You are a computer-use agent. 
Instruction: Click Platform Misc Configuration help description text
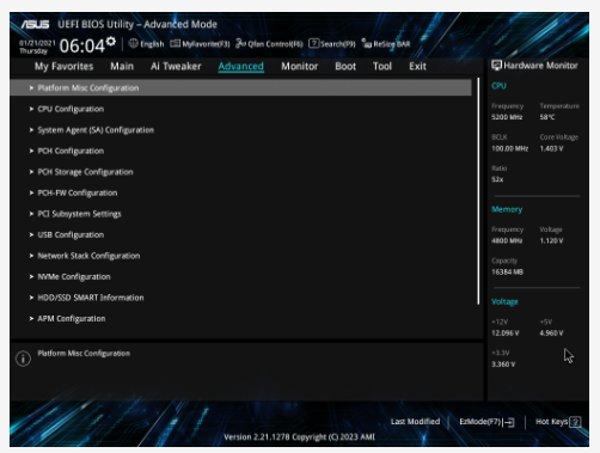click(x=84, y=354)
